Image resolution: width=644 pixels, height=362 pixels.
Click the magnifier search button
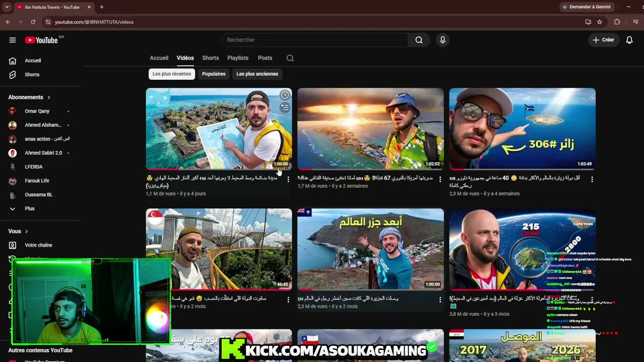(x=419, y=40)
